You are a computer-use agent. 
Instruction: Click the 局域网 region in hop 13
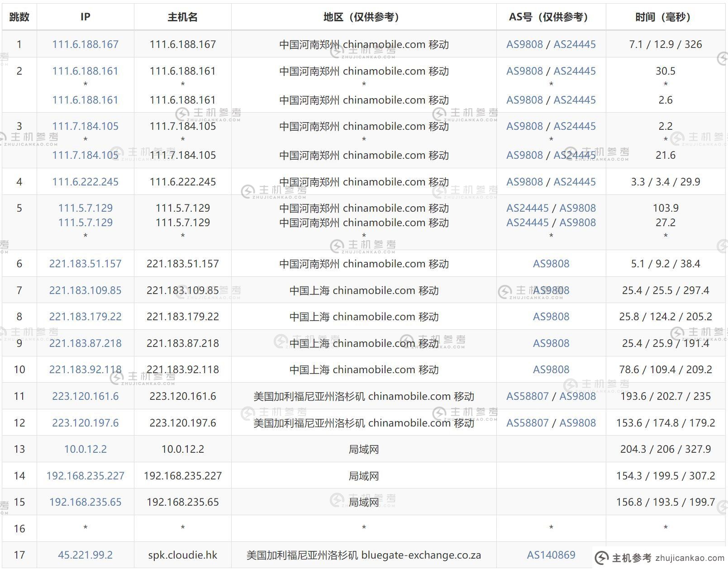(364, 449)
